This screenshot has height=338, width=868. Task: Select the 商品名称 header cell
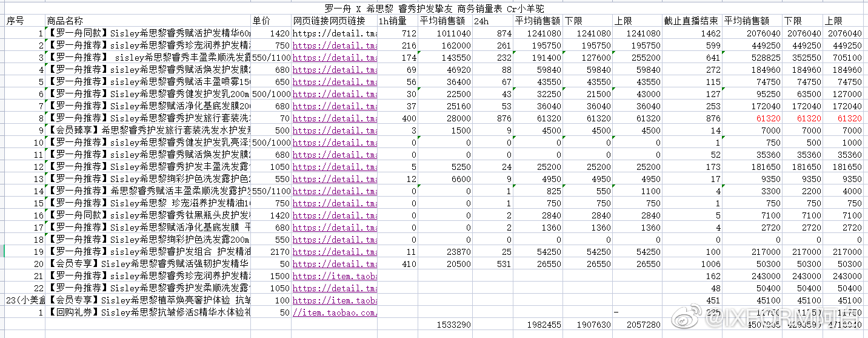(x=149, y=21)
